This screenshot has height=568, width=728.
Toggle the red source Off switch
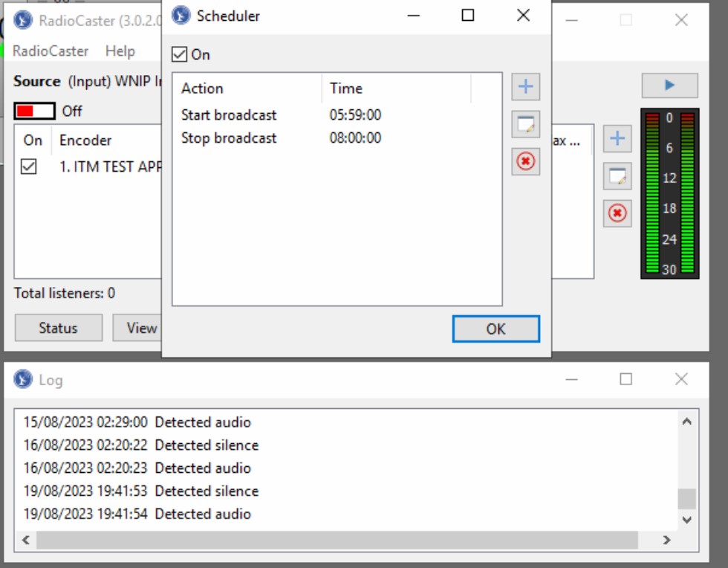point(34,111)
